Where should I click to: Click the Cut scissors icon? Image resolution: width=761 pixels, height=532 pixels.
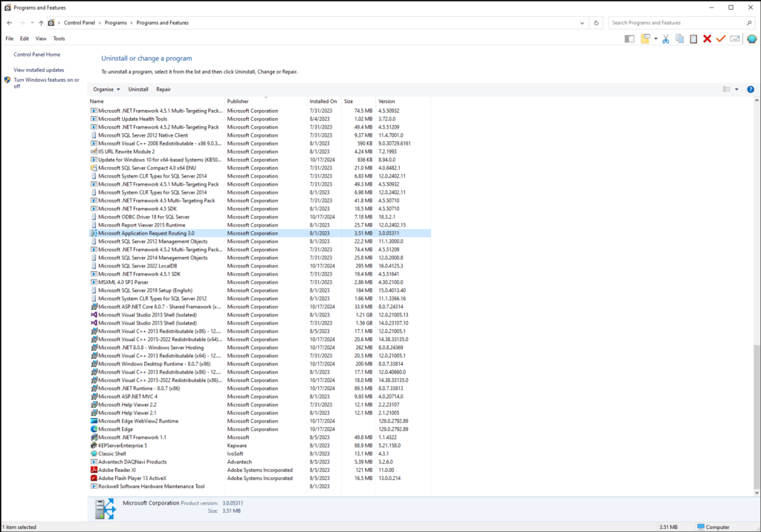pyautogui.click(x=666, y=39)
